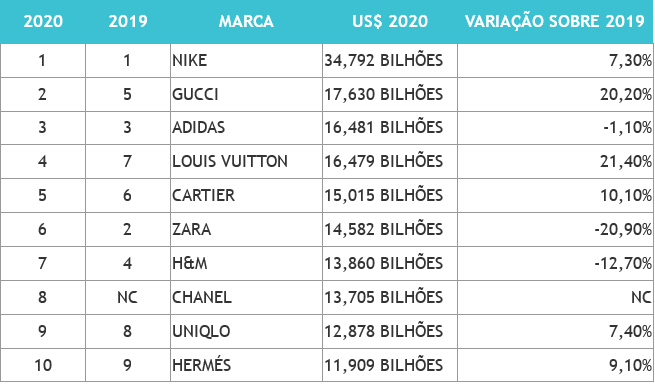Select the NIKE brand cell

point(246,61)
